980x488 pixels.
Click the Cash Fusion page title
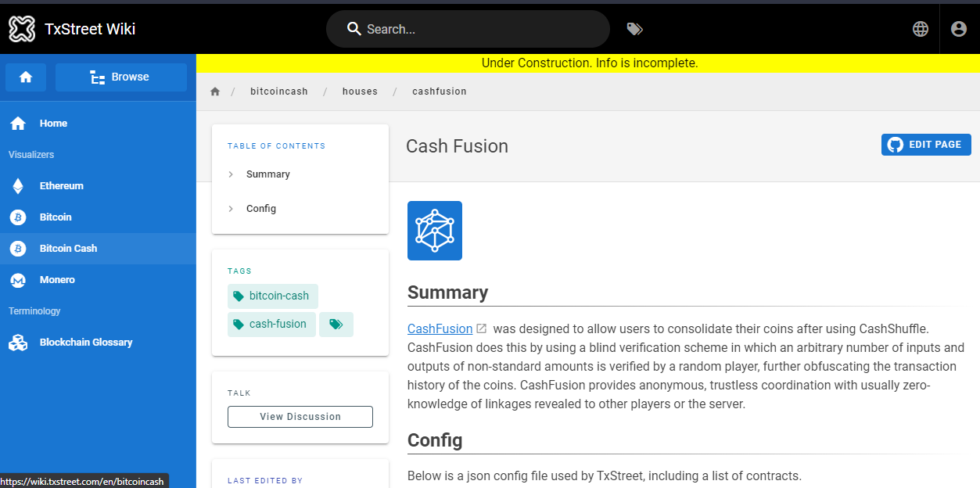tap(458, 146)
